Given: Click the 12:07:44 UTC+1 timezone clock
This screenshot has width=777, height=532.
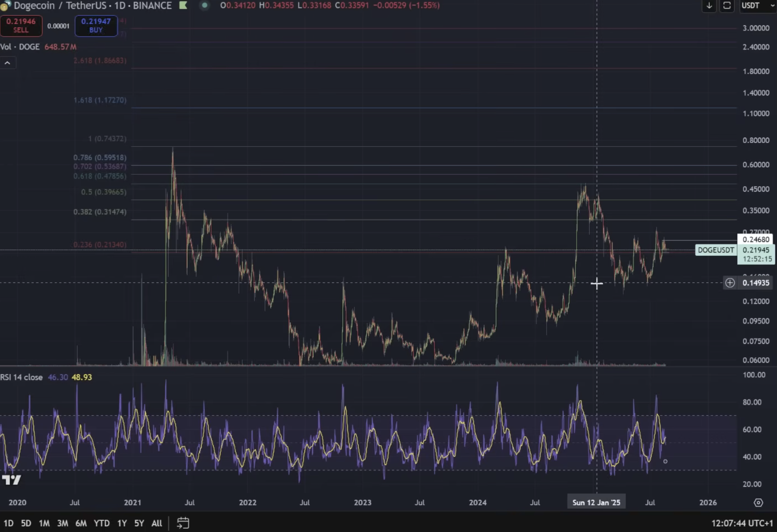Looking at the screenshot, I should pos(742,523).
